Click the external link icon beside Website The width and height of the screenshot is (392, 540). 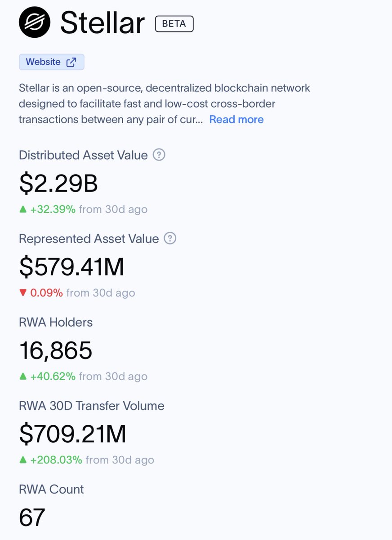(x=71, y=62)
